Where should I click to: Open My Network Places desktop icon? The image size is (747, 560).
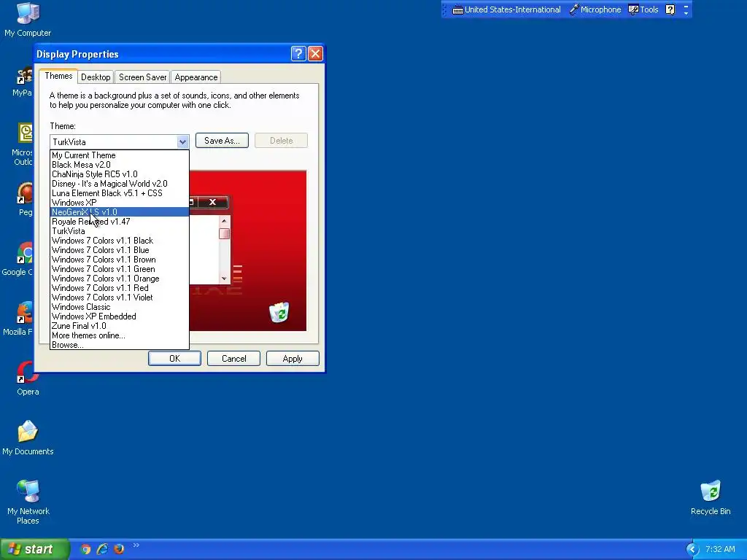(28, 502)
